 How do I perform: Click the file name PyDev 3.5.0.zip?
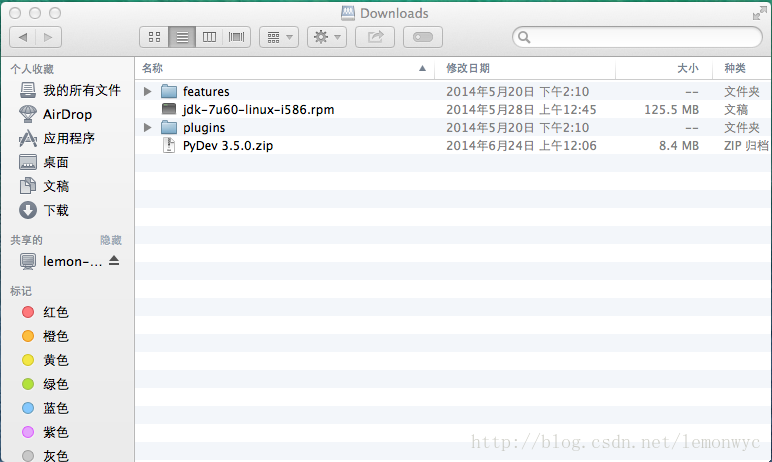coord(228,146)
